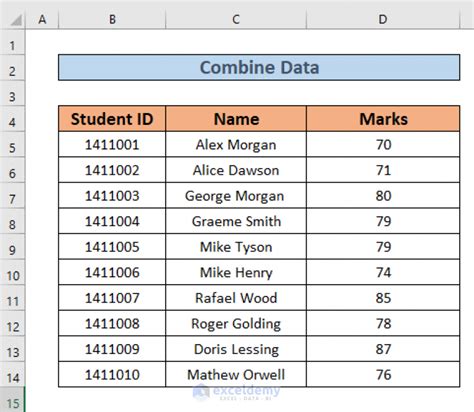474x412 pixels.
Task: Select column B header
Action: [112, 19]
